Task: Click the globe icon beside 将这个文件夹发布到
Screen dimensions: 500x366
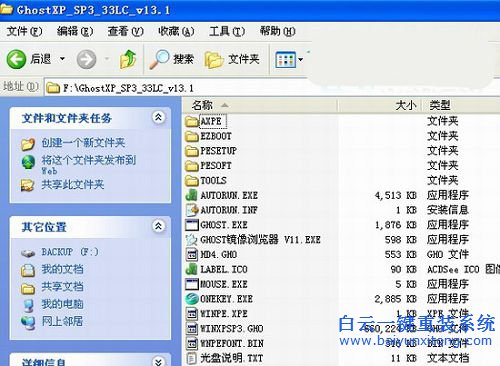Action: pyautogui.click(x=28, y=162)
